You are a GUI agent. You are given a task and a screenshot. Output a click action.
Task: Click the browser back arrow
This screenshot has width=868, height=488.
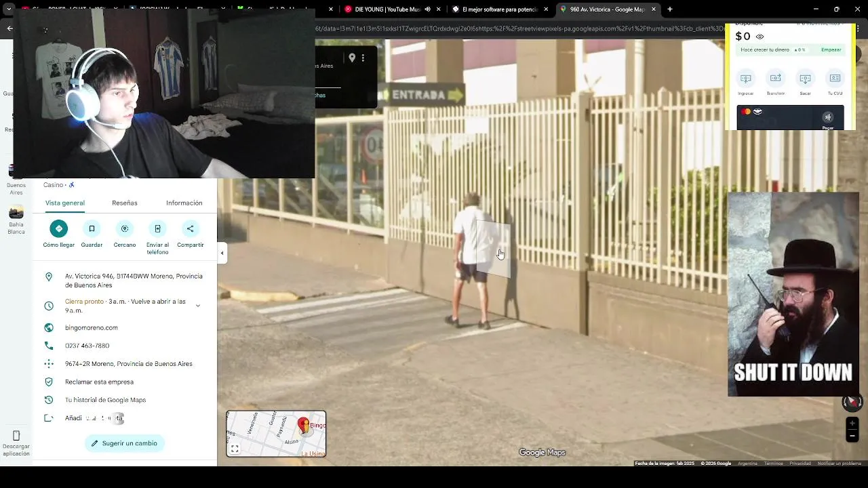point(9,28)
